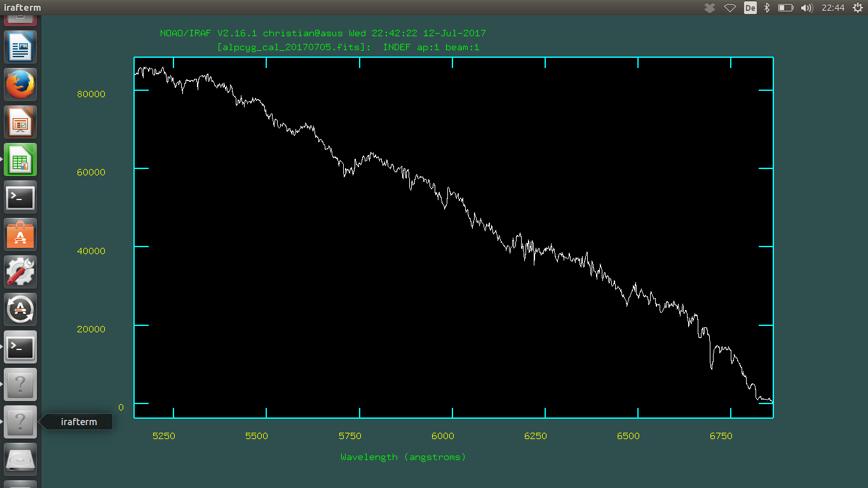Open LibreOffice Writer from the launcher

pos(20,47)
